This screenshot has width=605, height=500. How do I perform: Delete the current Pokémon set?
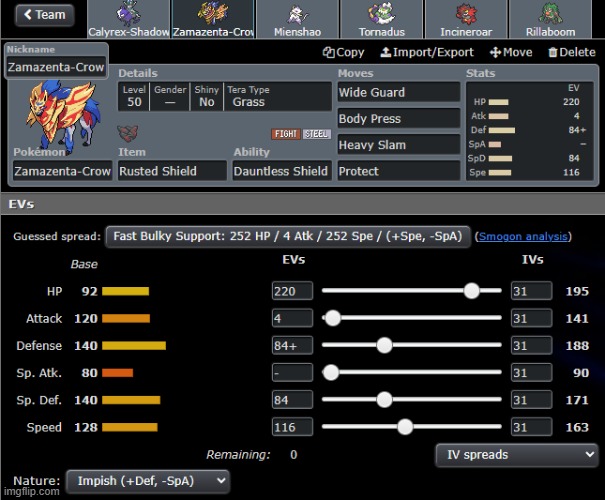[x=570, y=52]
